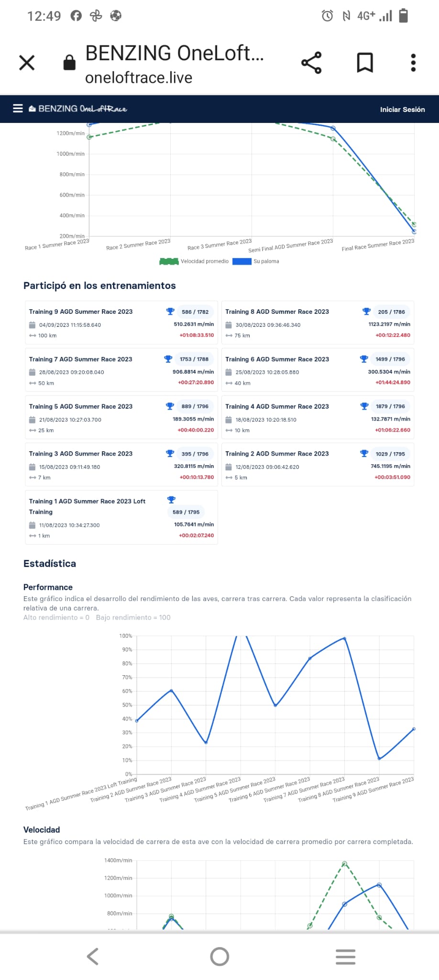This screenshot has height=980, width=439.
Task: Open Training 1 AGD Summer Race 2023 Loft Training
Action: coord(121,517)
